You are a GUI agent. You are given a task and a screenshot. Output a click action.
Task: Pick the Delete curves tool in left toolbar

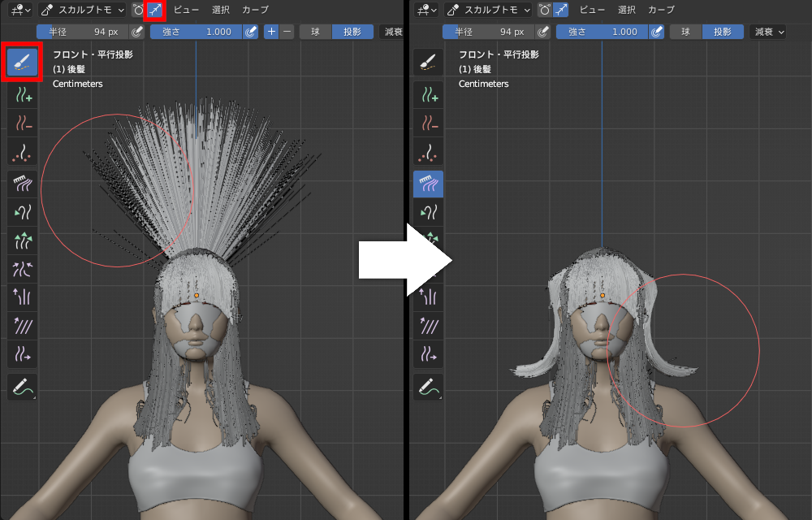click(23, 123)
